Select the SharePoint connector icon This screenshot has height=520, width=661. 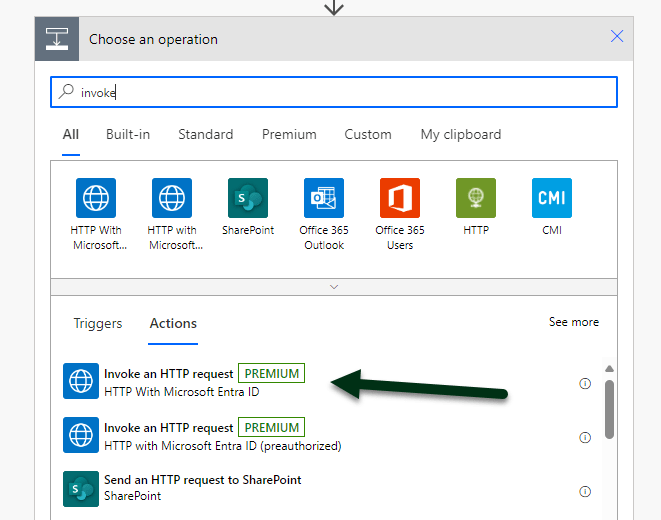pos(248,198)
